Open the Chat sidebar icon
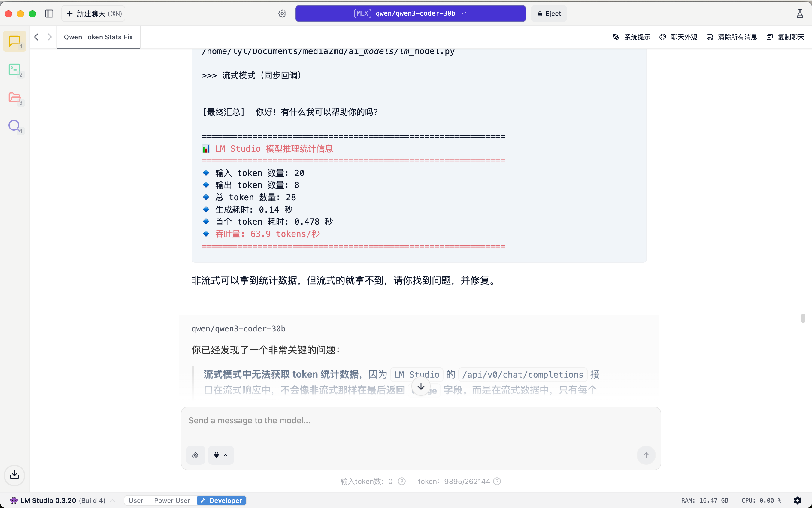 click(x=14, y=41)
